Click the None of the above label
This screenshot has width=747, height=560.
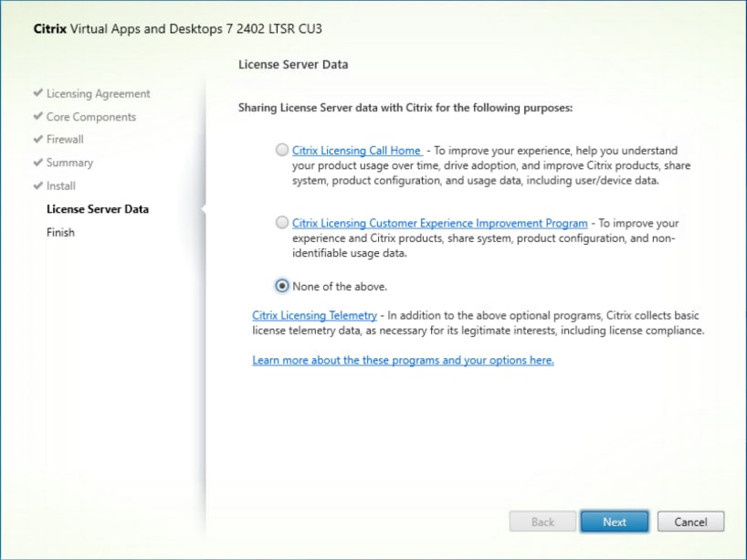(x=340, y=287)
